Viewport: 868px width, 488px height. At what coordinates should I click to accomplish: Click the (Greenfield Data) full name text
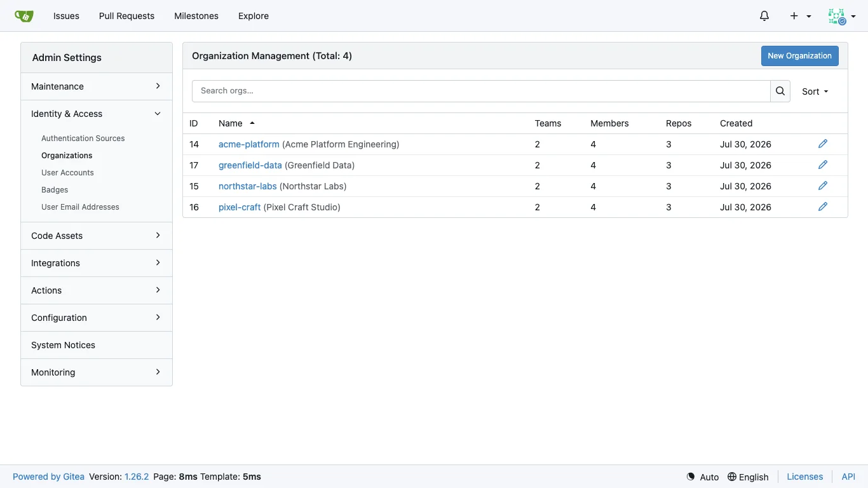click(320, 165)
